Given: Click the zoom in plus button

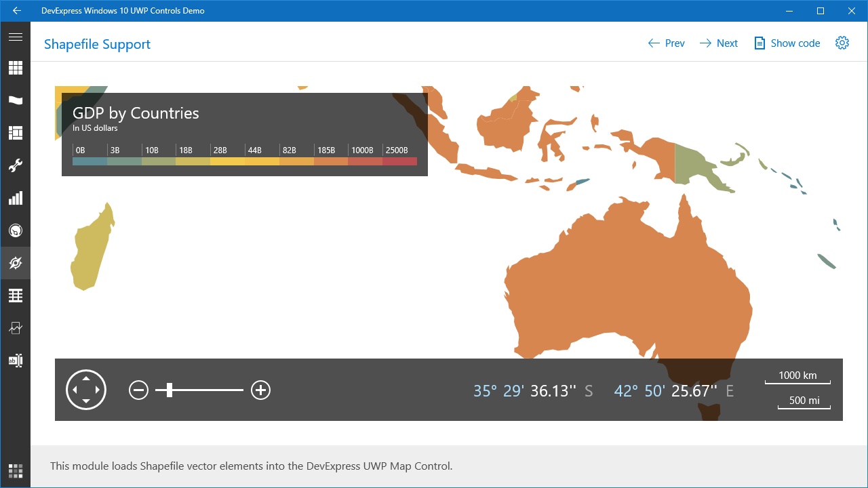Looking at the screenshot, I should 260,390.
